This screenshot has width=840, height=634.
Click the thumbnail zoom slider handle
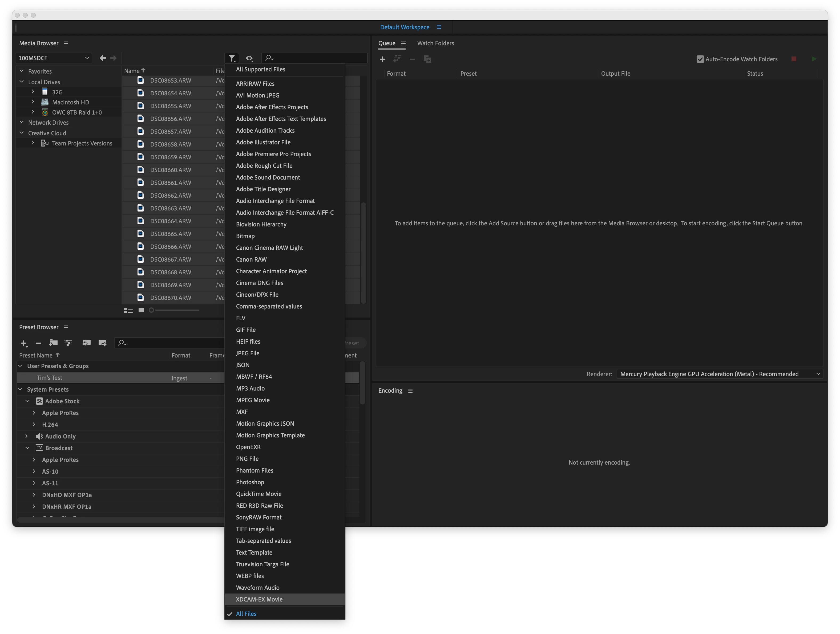pyautogui.click(x=152, y=310)
